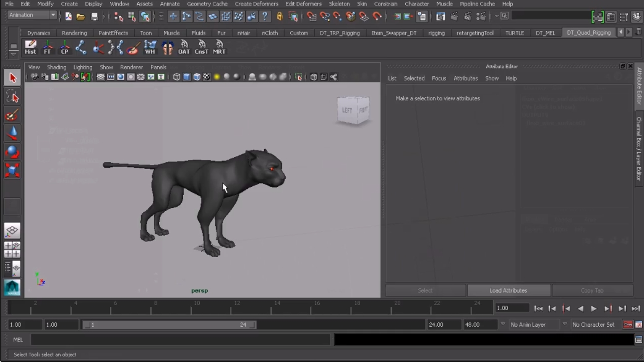The width and height of the screenshot is (644, 362).
Task: Toggle select by component type mode
Action: coord(145,17)
